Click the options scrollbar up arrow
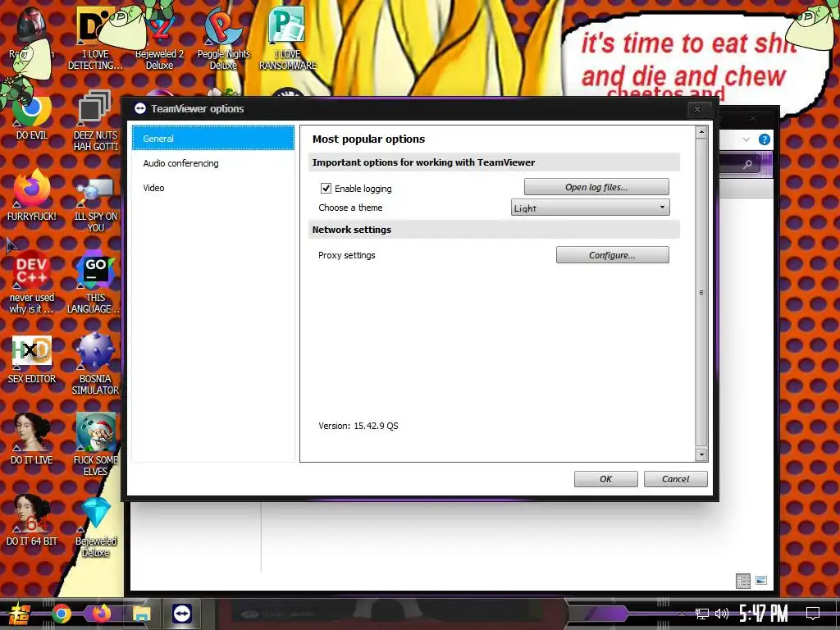The height and width of the screenshot is (630, 840). (x=701, y=132)
